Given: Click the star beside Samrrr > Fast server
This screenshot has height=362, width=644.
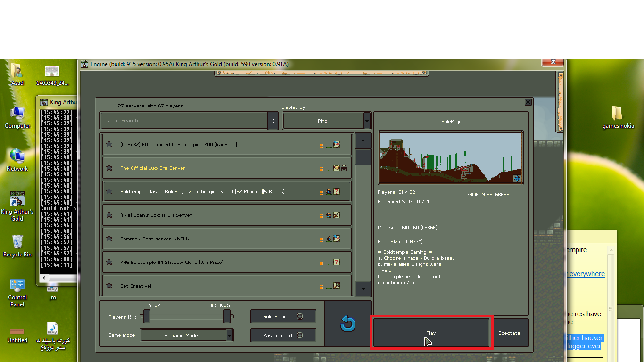Looking at the screenshot, I should (109, 239).
